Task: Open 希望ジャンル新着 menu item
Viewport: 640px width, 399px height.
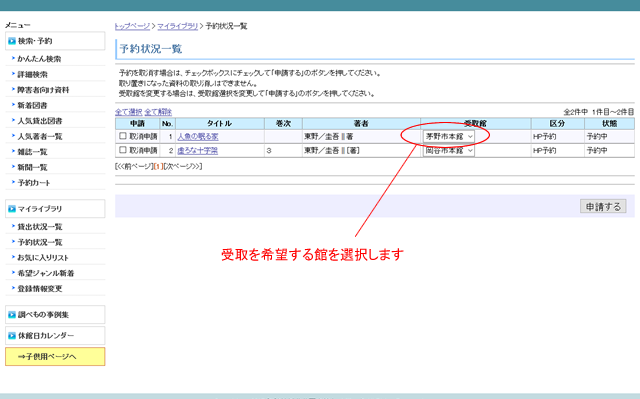Action: click(x=46, y=273)
